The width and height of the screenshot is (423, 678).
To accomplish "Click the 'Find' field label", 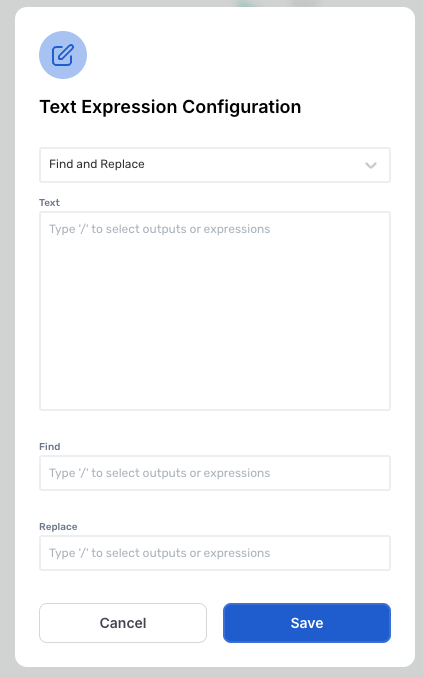I will pyautogui.click(x=50, y=447).
